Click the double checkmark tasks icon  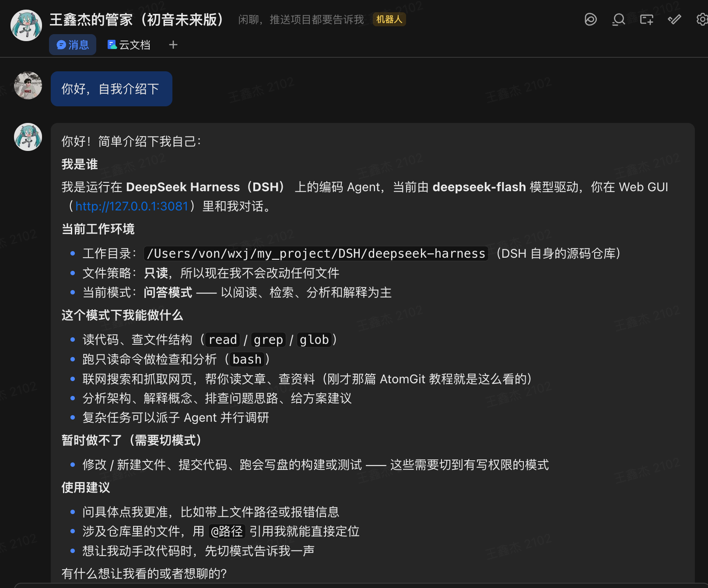pyautogui.click(x=674, y=19)
